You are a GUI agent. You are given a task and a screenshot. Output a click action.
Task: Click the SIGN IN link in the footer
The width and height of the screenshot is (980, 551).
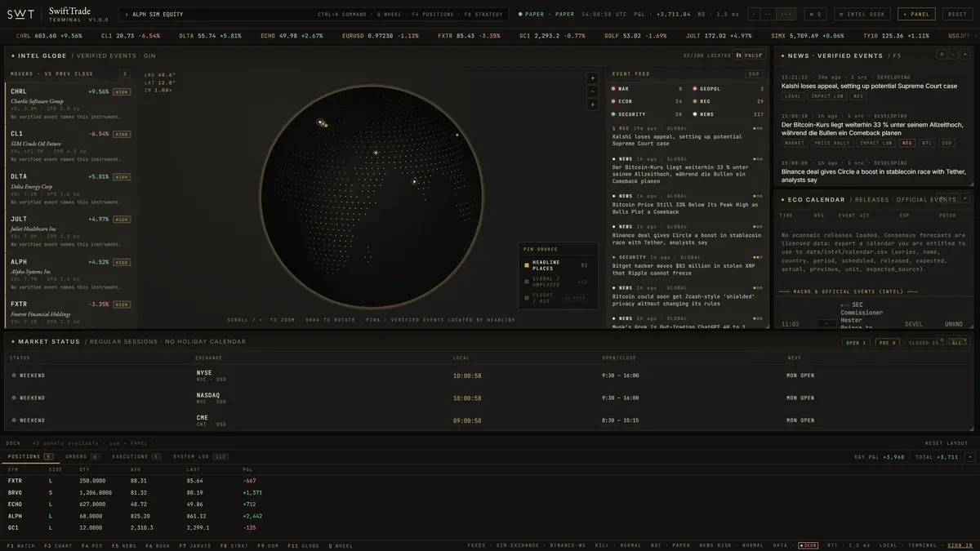tap(960, 545)
